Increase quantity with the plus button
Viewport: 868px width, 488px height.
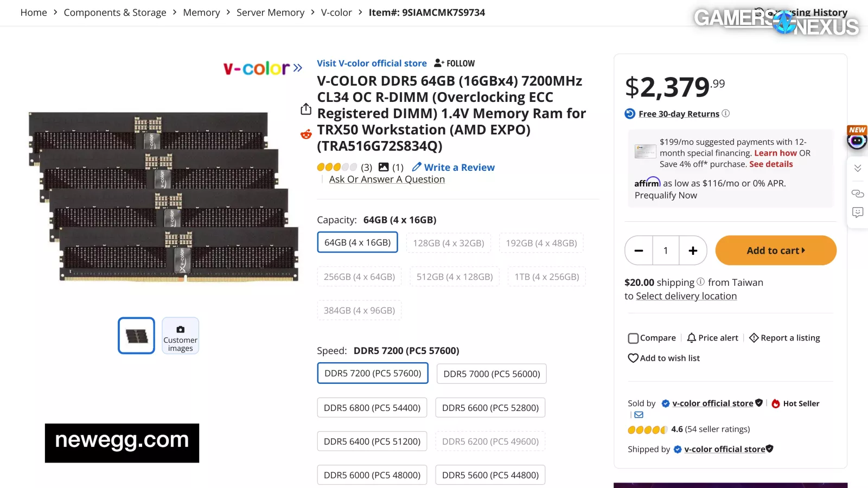pyautogui.click(x=693, y=251)
